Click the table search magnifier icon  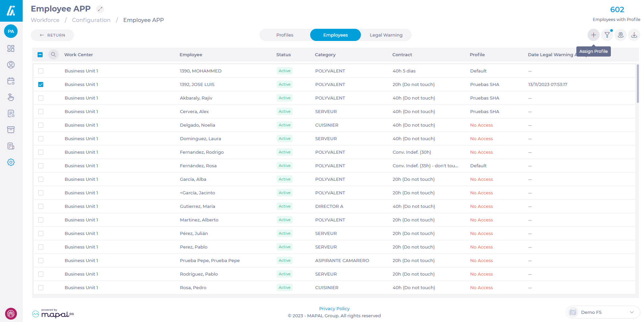53,55
